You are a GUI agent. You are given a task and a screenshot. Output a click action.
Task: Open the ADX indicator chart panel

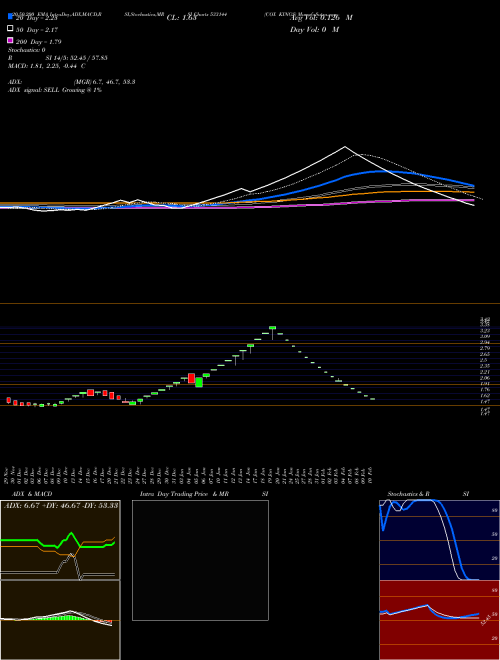pos(60,540)
